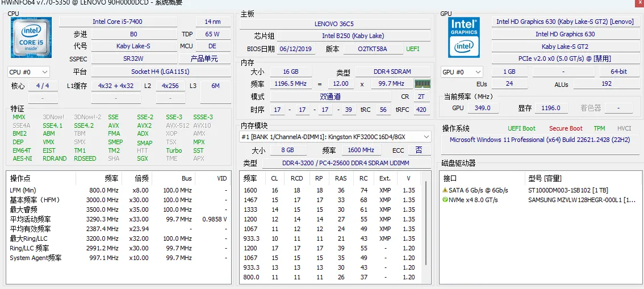Click the UEFI Boot status label
The height and width of the screenshot is (289, 644).
tap(521, 128)
